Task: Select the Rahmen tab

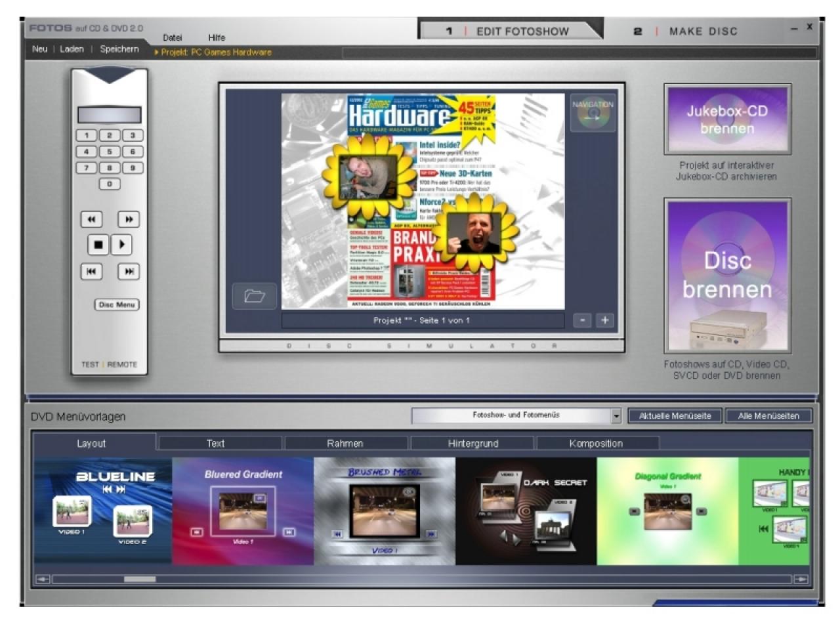Action: point(345,444)
